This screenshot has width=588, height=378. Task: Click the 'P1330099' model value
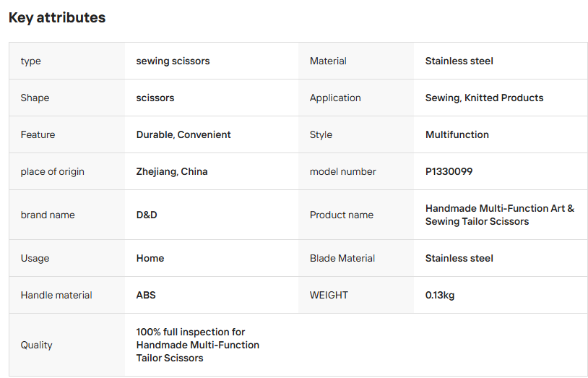tap(449, 171)
